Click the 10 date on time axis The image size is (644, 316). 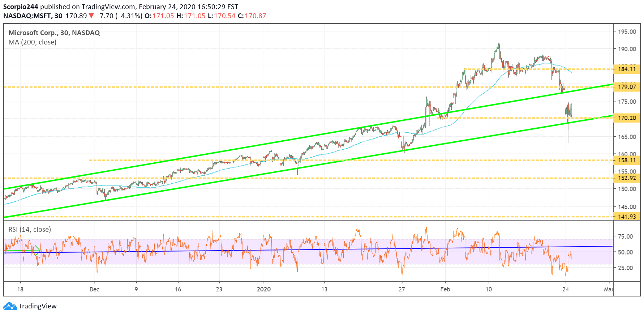click(489, 289)
